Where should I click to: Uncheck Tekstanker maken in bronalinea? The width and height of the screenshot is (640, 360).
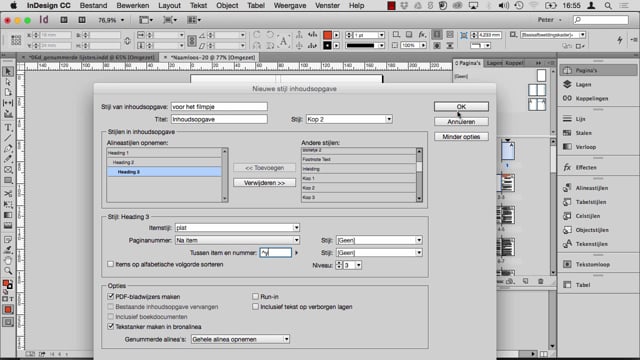tap(110, 327)
